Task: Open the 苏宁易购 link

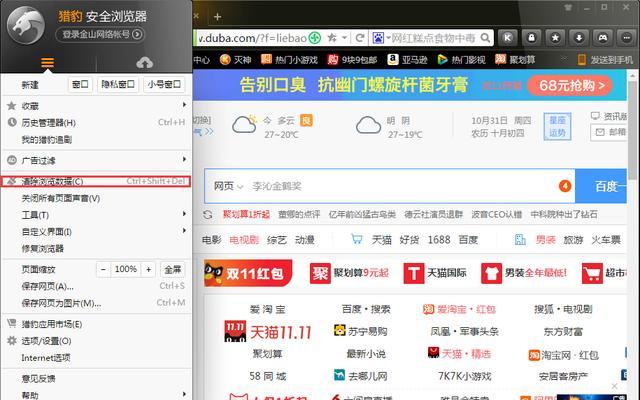Action: 360,331
